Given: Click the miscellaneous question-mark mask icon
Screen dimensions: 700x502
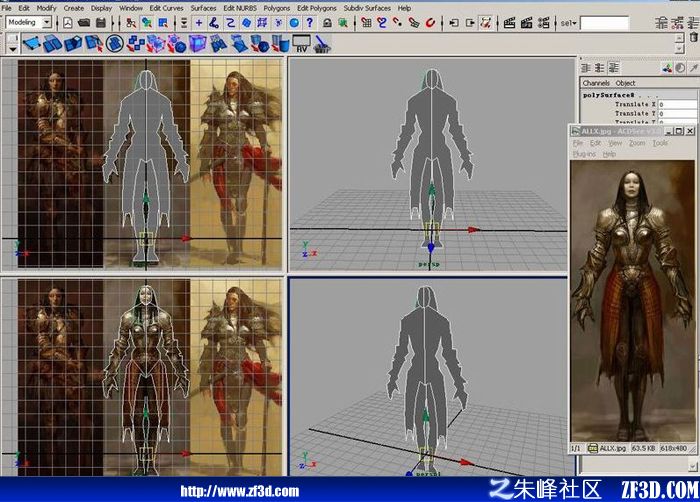Looking at the screenshot, I should 310,23.
